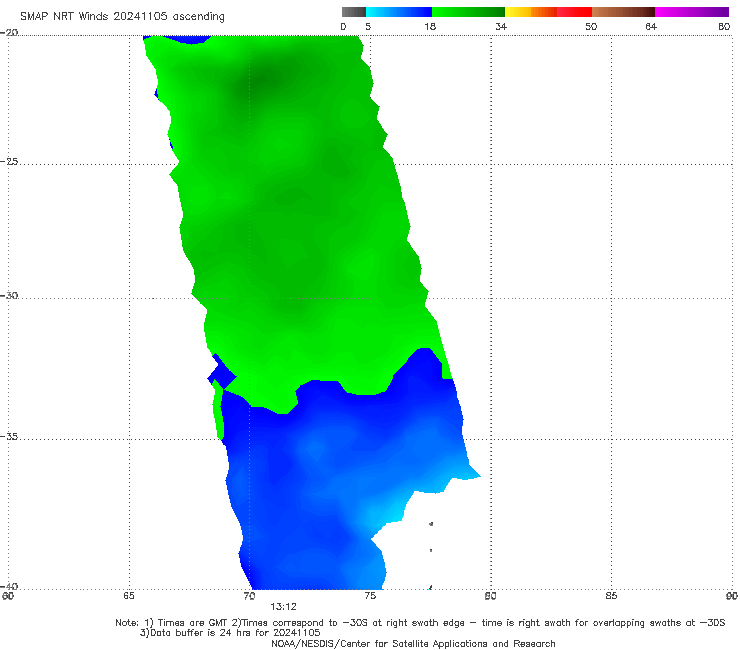This screenshot has height=650, width=740.
Task: Click the magenta-purple color bar segment above 64
Action: (x=692, y=12)
